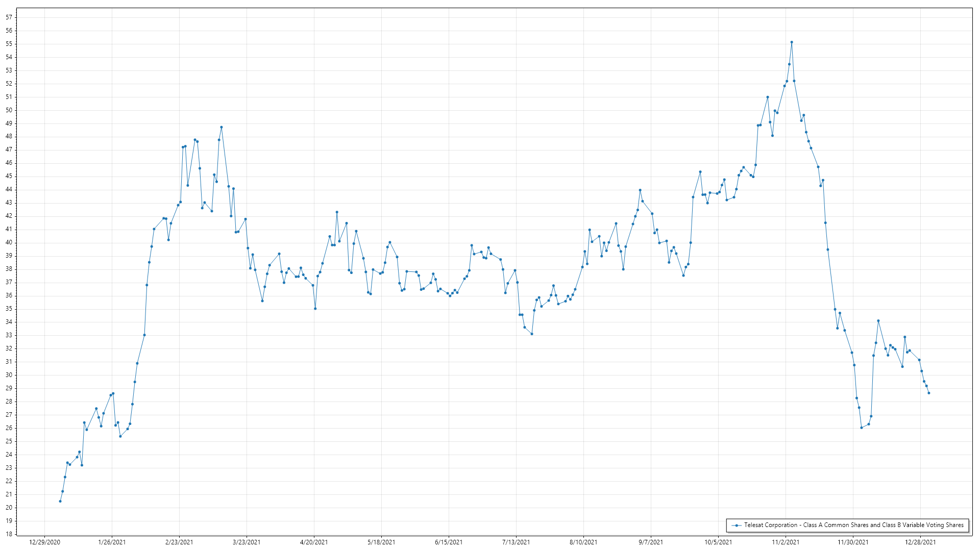Select the 11/2/2021 x-axis label
This screenshot has height=551, width=980.
tap(786, 542)
